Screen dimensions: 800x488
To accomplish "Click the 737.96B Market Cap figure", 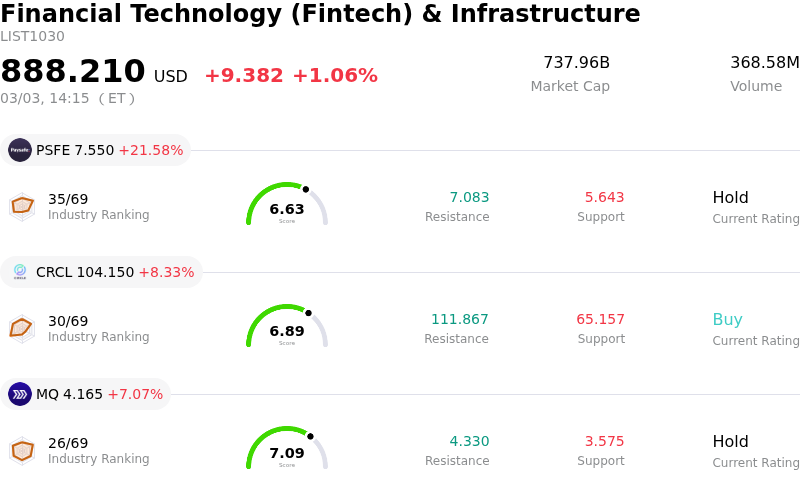I will 576,63.
